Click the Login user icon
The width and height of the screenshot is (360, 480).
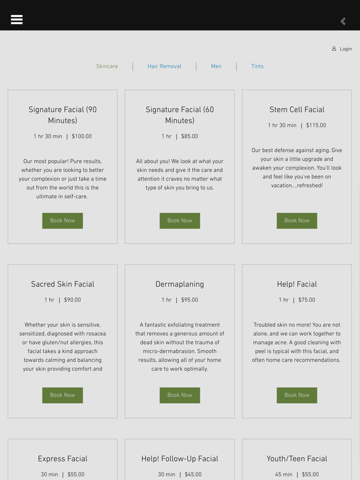(x=334, y=49)
